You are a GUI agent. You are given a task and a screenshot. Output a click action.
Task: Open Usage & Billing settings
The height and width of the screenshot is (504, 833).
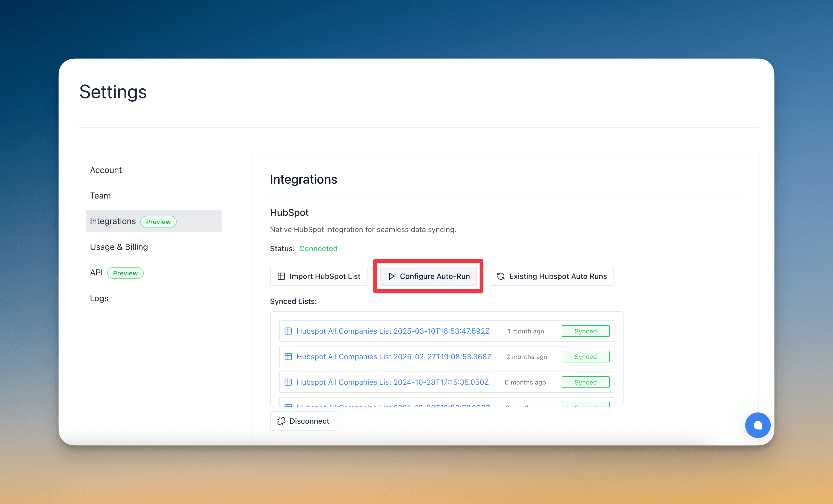click(x=119, y=247)
